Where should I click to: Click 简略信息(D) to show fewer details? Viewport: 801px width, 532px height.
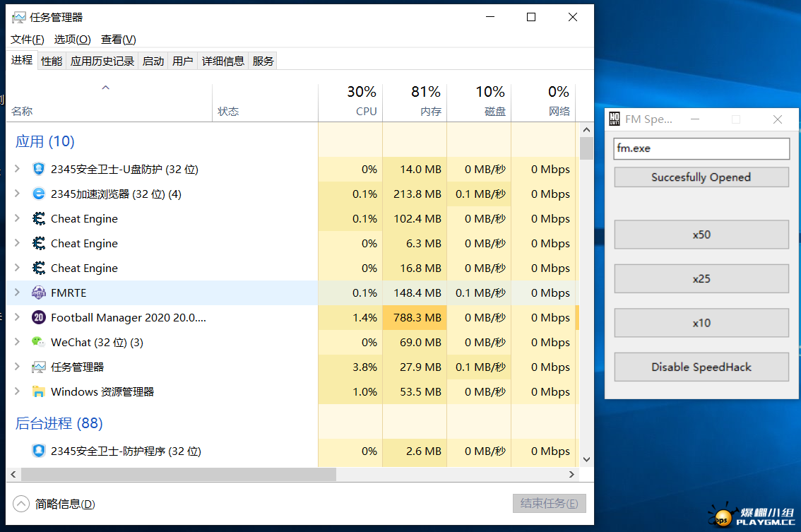click(x=65, y=504)
